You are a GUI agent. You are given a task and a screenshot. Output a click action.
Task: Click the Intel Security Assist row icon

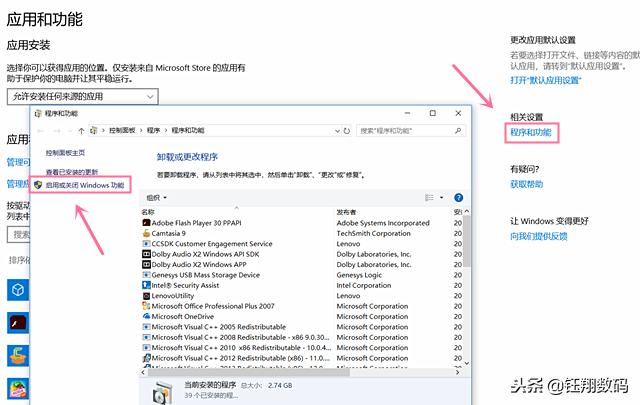[x=146, y=285]
